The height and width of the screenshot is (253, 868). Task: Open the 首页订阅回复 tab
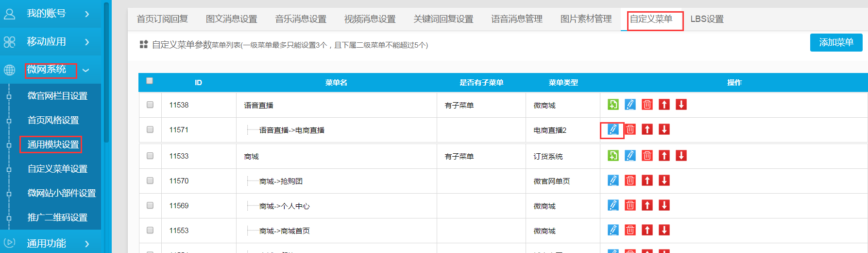click(x=162, y=19)
